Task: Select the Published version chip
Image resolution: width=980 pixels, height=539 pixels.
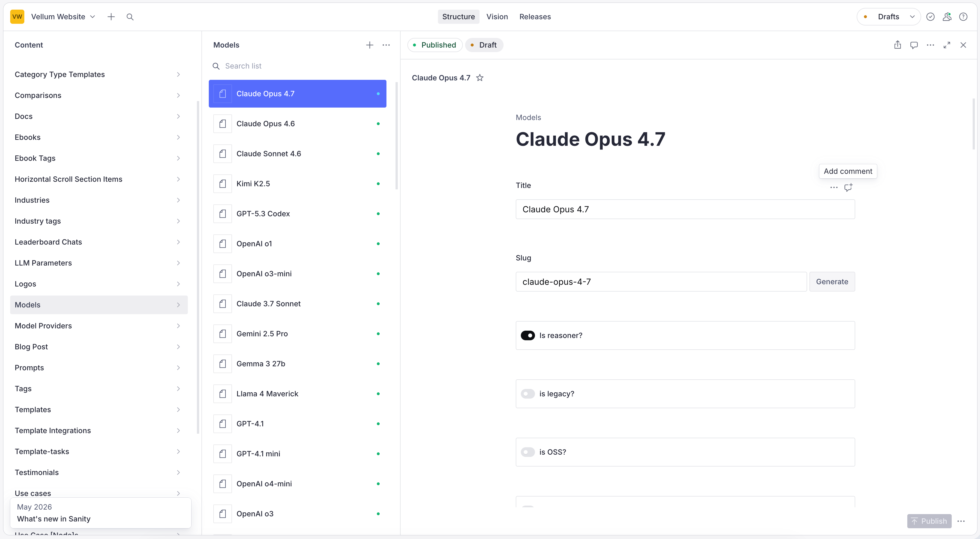Action: (435, 45)
